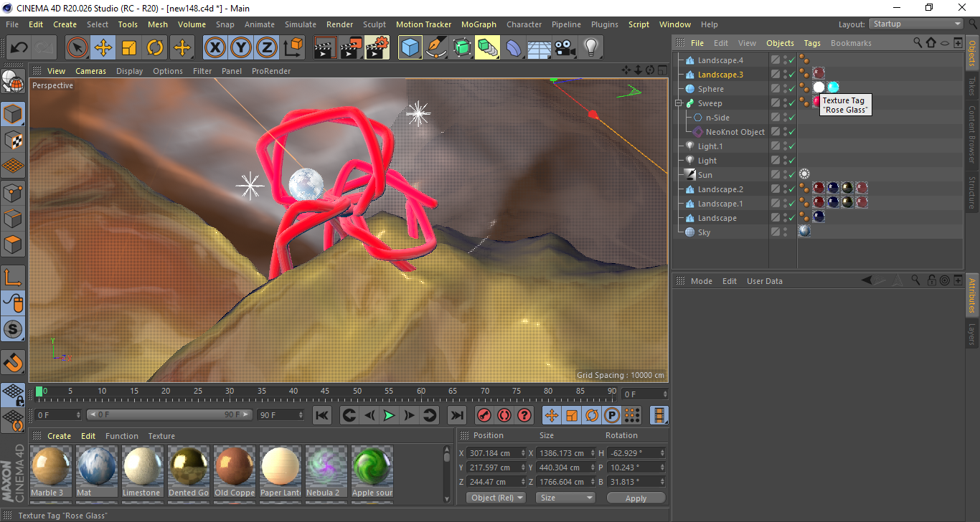Toggle Parameter keyframe recording P button
The height and width of the screenshot is (522, 980).
(x=612, y=415)
